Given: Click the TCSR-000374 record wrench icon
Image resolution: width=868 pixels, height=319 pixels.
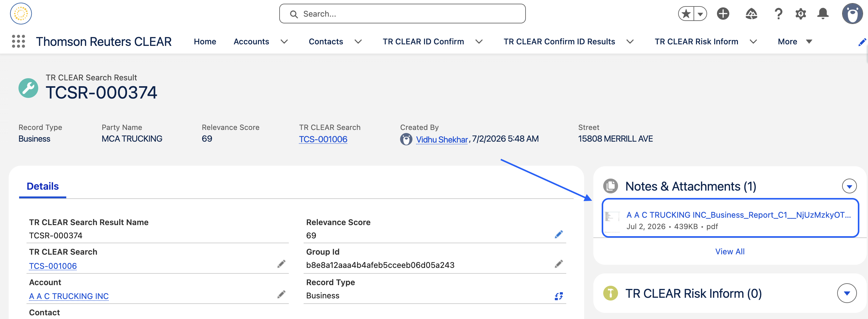Looking at the screenshot, I should coord(28,88).
